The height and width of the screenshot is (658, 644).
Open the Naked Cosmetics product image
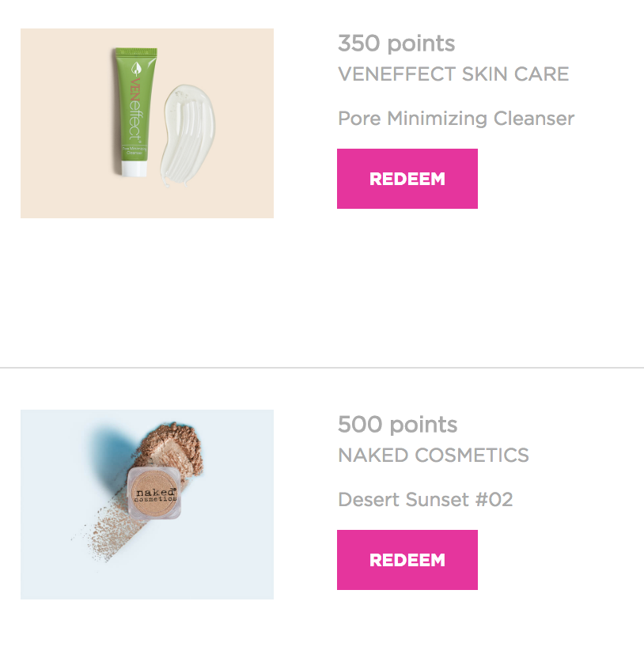[147, 505]
